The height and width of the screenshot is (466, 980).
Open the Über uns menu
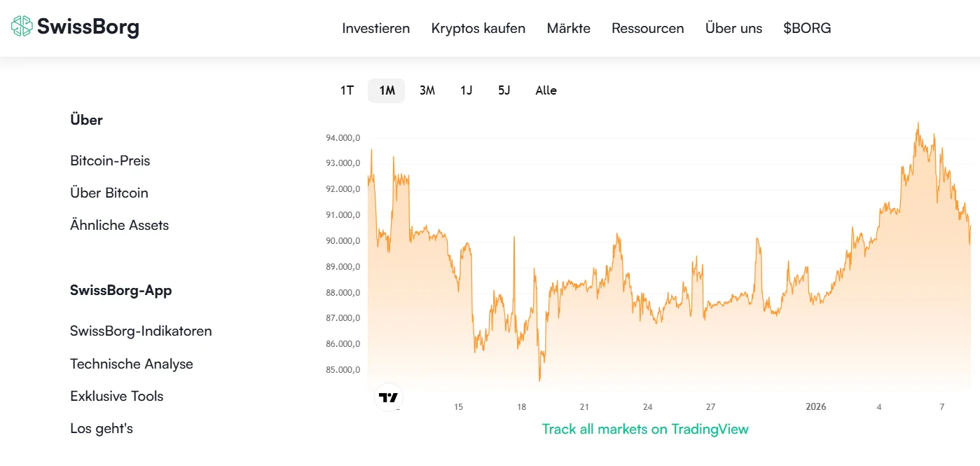coord(734,28)
